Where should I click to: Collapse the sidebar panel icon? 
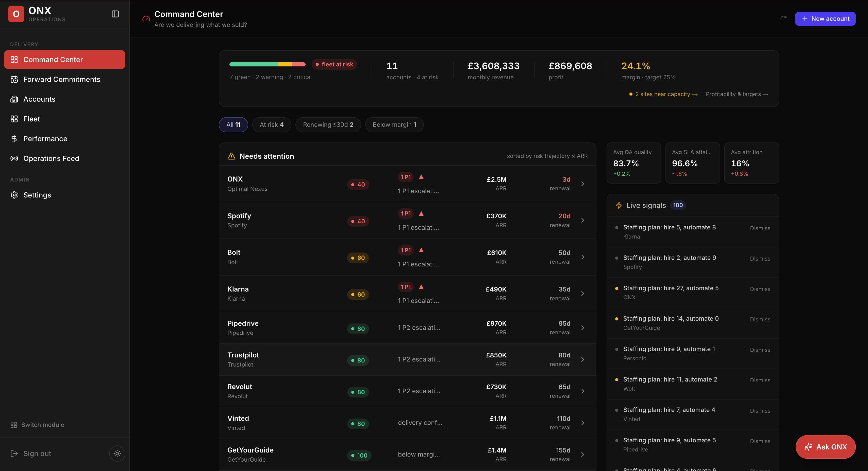pos(115,14)
